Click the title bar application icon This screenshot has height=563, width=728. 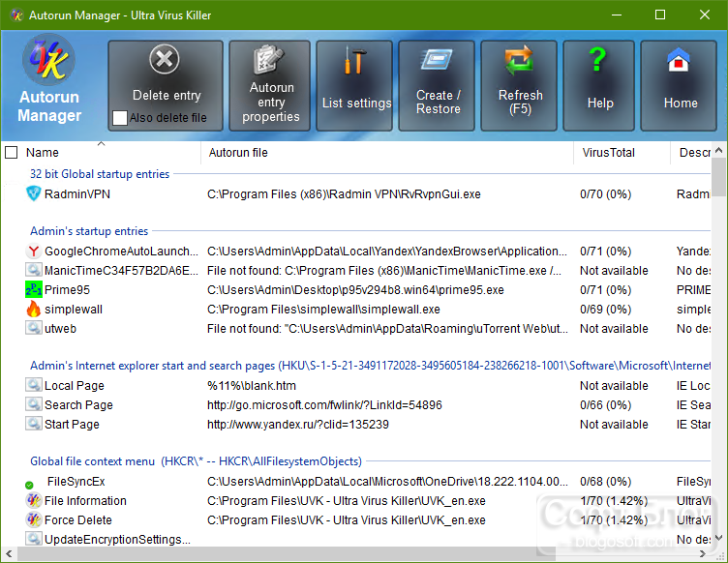16,15
